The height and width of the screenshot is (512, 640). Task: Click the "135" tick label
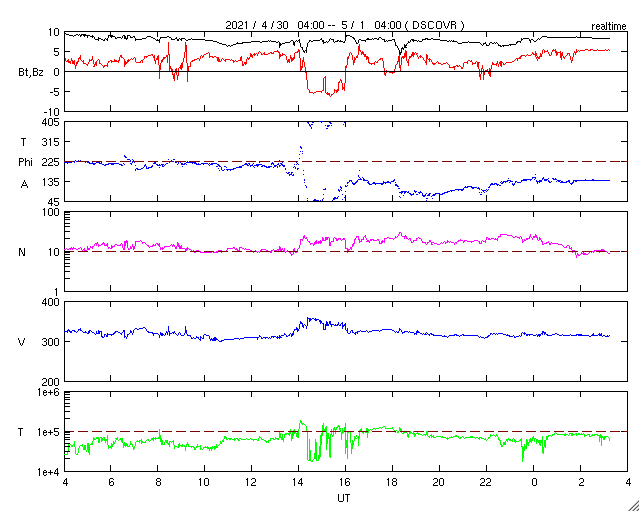coord(51,182)
